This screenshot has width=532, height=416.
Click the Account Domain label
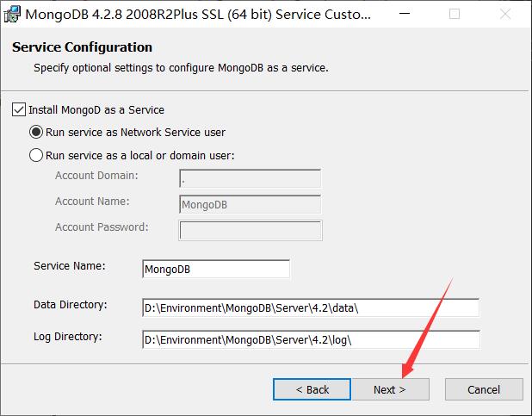[96, 176]
